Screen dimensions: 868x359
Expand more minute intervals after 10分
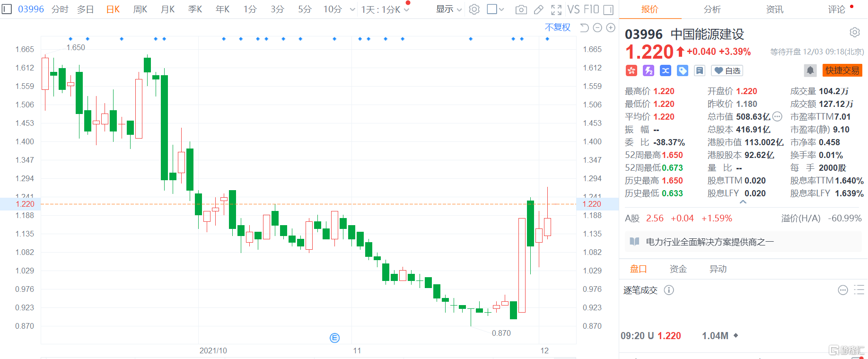click(x=352, y=9)
